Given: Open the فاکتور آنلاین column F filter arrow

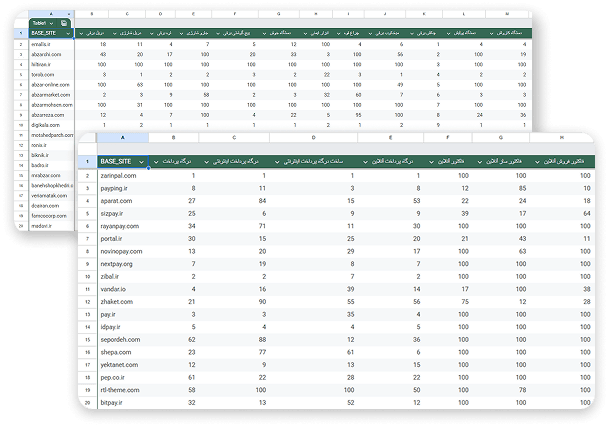Looking at the screenshot, I should [x=431, y=162].
